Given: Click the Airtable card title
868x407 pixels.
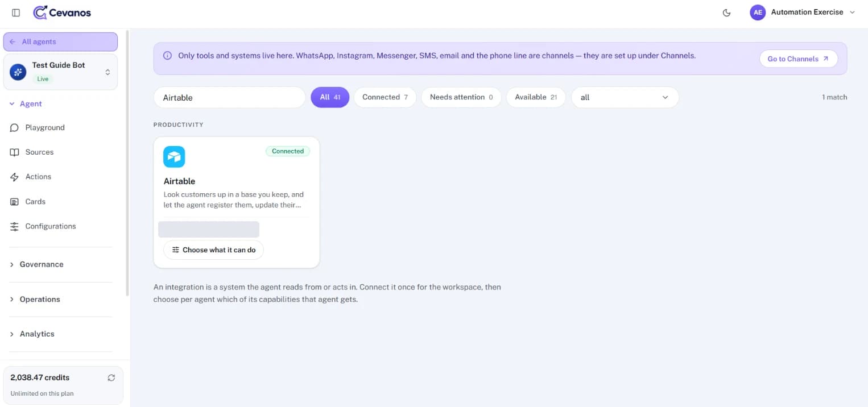Looking at the screenshot, I should pos(179,181).
